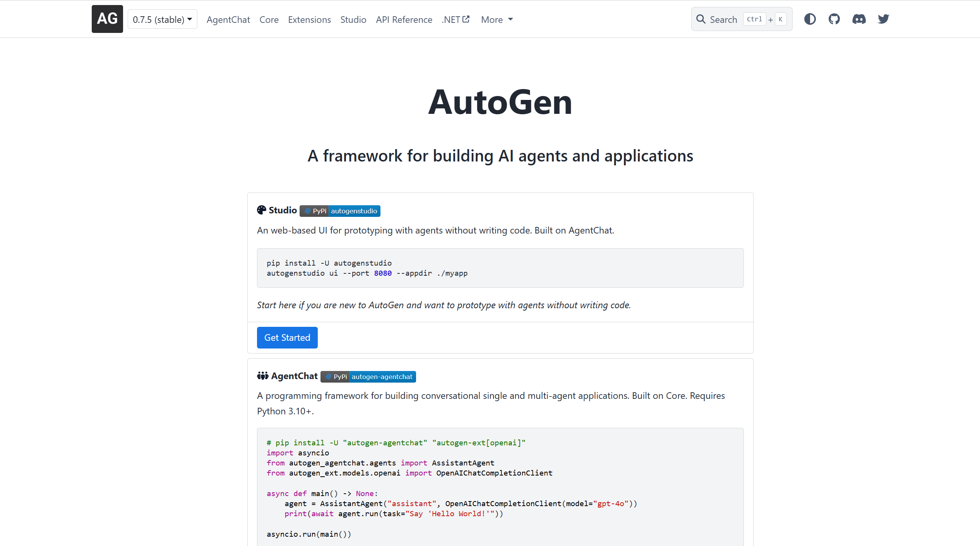This screenshot has height=546, width=980.
Task: Click the search magnifier icon
Action: (x=701, y=19)
